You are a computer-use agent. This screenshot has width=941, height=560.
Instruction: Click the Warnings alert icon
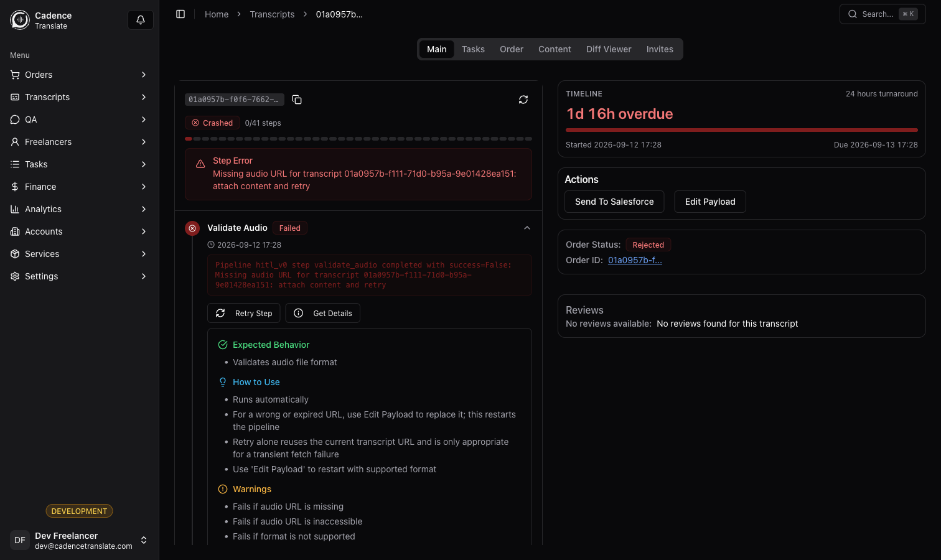click(x=223, y=489)
